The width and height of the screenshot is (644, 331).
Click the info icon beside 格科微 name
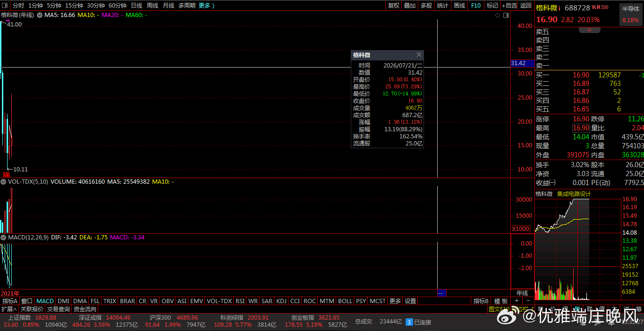(x=559, y=8)
